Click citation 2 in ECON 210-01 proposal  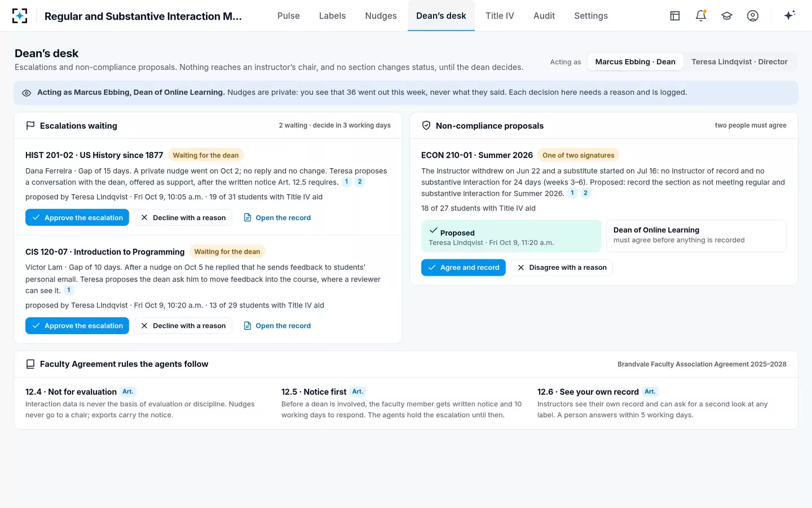click(585, 193)
